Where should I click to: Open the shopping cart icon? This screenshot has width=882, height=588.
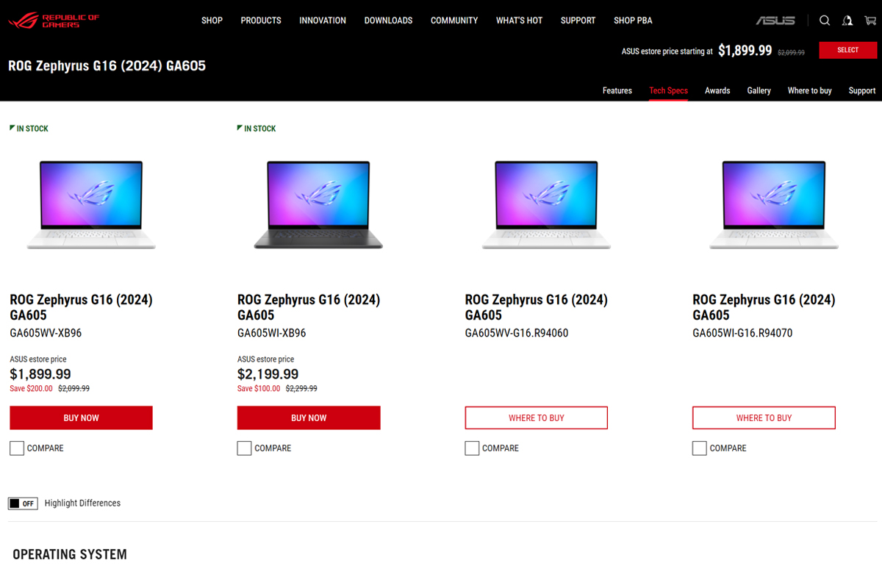pos(870,21)
